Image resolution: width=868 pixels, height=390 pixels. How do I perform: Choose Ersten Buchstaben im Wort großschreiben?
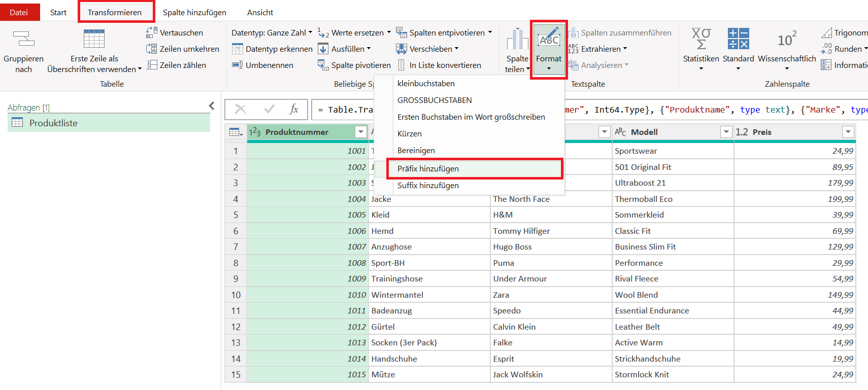coord(470,117)
